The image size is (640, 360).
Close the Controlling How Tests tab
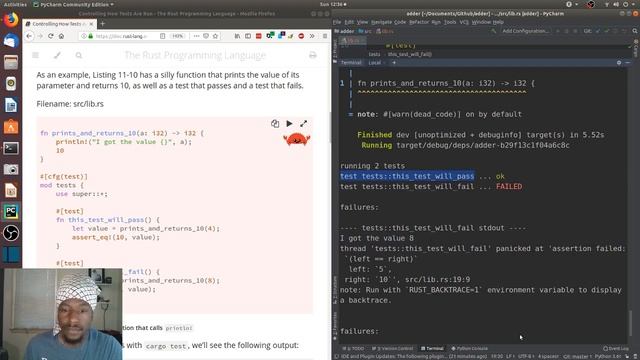coord(91,24)
